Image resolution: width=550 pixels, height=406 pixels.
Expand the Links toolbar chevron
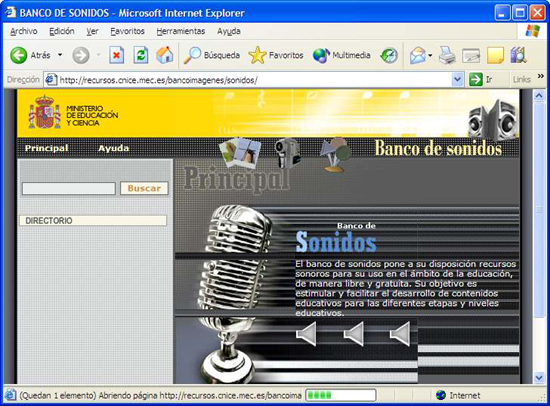click(541, 76)
